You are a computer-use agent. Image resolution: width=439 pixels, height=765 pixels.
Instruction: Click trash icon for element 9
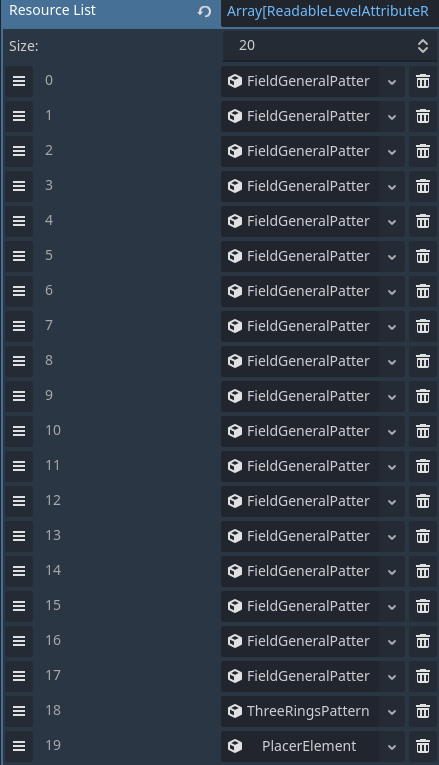[x=423, y=396]
